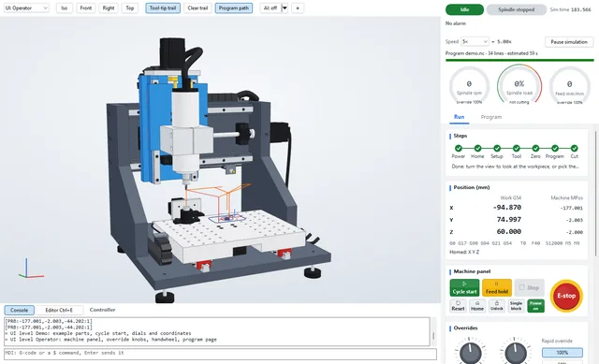Click the Work G54 column header
Image resolution: width=599 pixels, height=364 pixels.
click(x=510, y=197)
